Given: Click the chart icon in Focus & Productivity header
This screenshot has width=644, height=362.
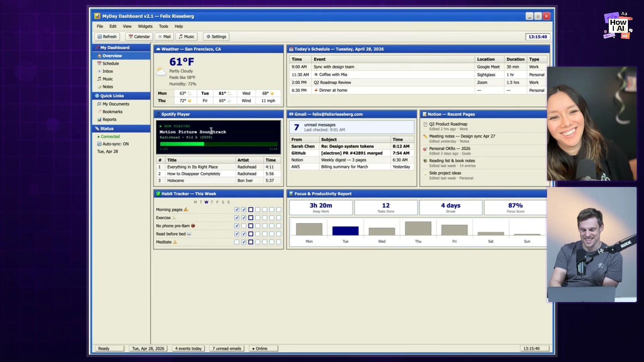Looking at the screenshot, I should click(291, 194).
